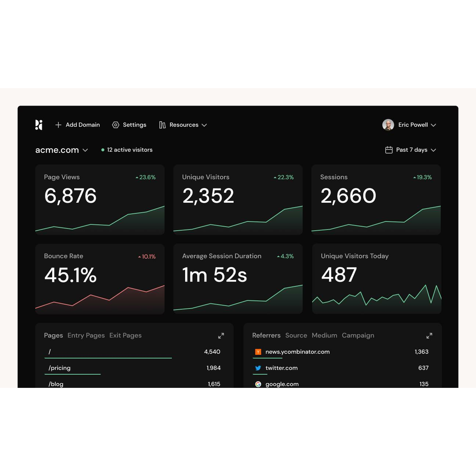Viewport: 476px width, 476px height.
Task: Select the Campaign tab
Action: (x=358, y=335)
